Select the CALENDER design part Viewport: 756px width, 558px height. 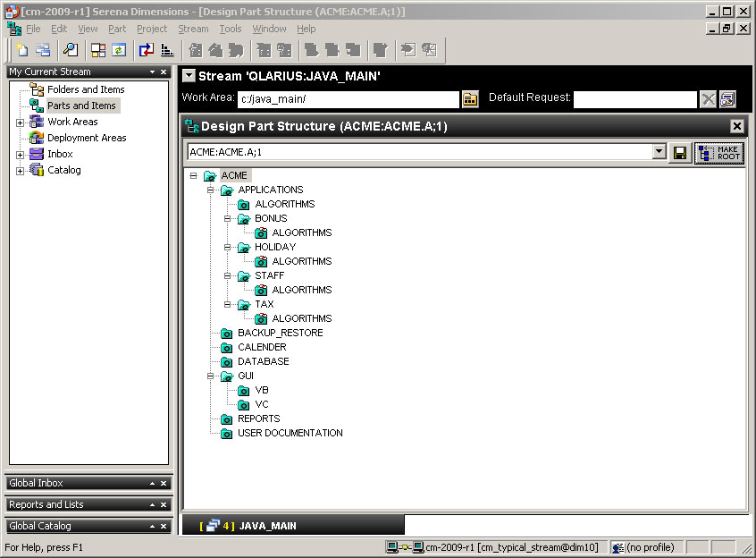(x=262, y=347)
